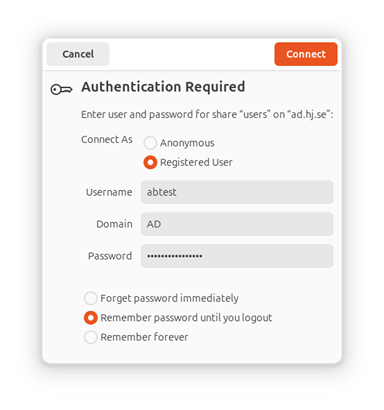Select the Anonymous radio button

pos(150,143)
